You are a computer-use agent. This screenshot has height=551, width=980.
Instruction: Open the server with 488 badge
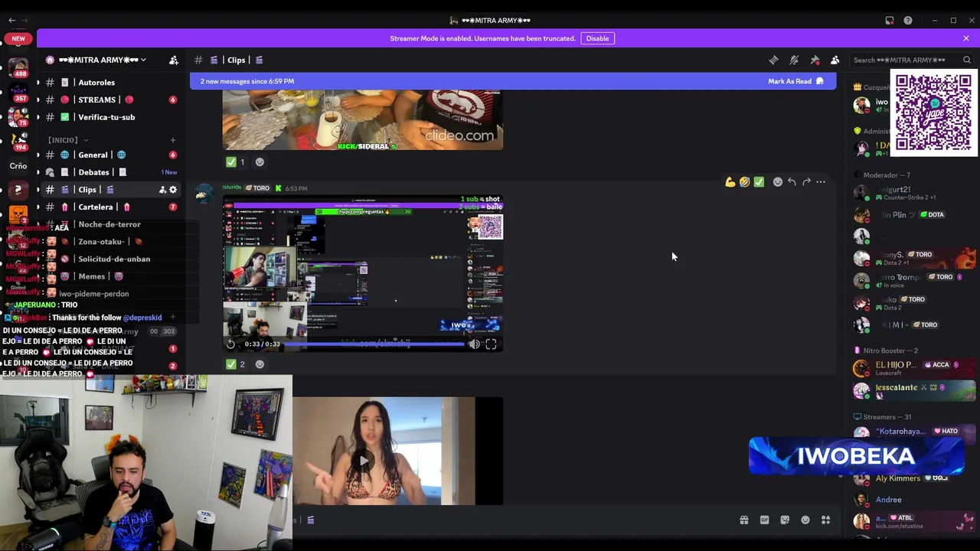pos(18,67)
